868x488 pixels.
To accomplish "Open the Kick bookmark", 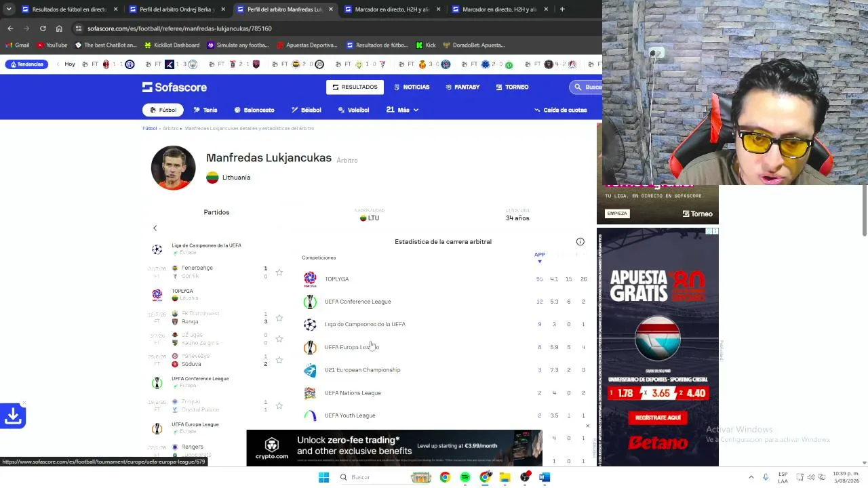I will point(426,45).
